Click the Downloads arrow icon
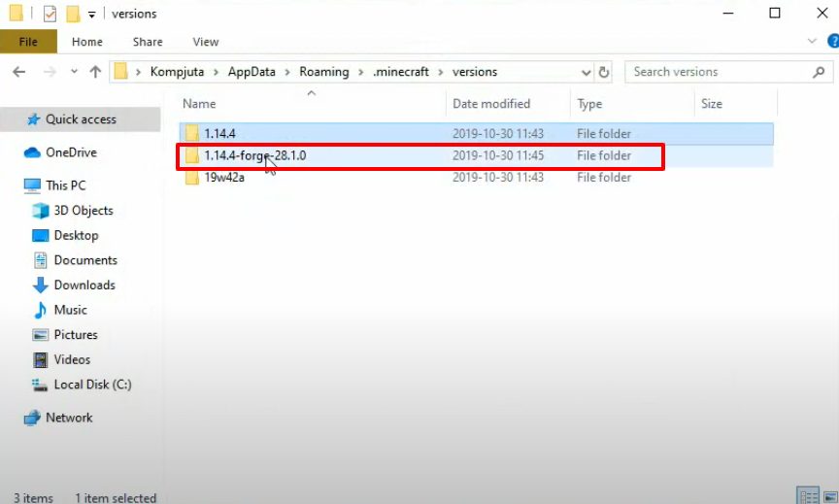Screen dimensions: 839x504 click(40, 286)
